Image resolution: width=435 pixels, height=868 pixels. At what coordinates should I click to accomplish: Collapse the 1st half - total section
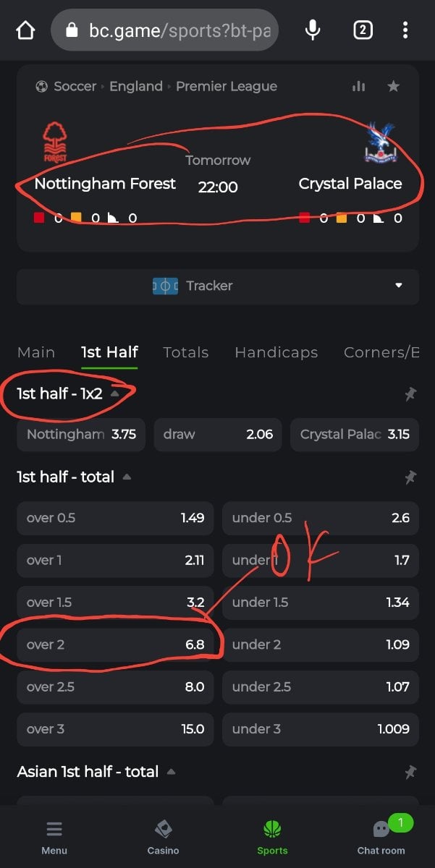point(127,477)
